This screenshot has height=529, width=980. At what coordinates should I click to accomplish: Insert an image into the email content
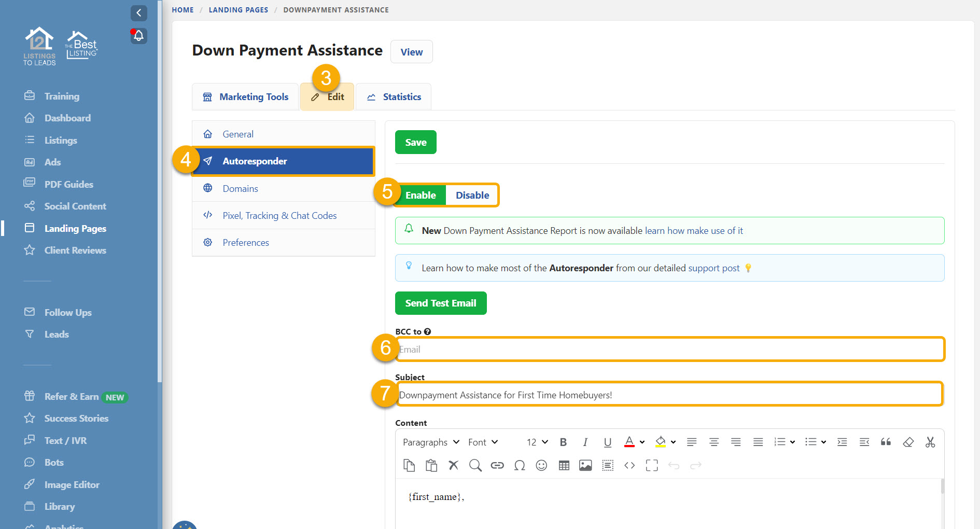click(585, 465)
